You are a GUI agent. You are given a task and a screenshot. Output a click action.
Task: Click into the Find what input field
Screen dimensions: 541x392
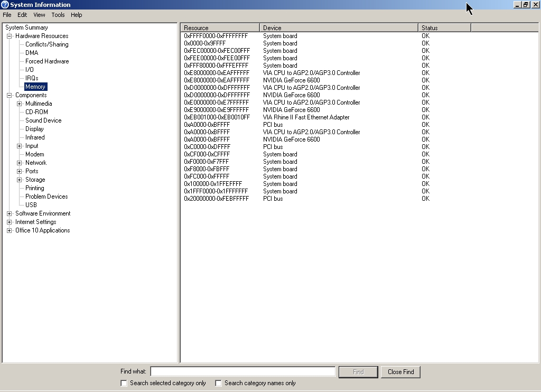243,371
